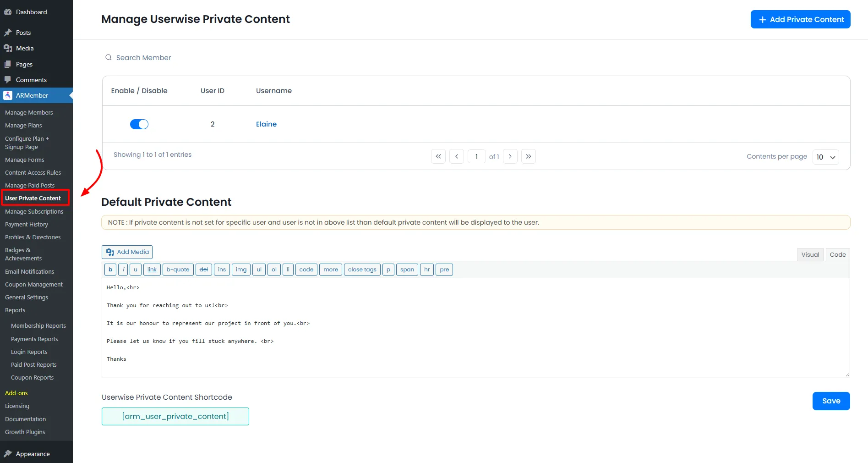This screenshot has height=463, width=868.
Task: Open Elaine's user profile link
Action: [x=266, y=124]
